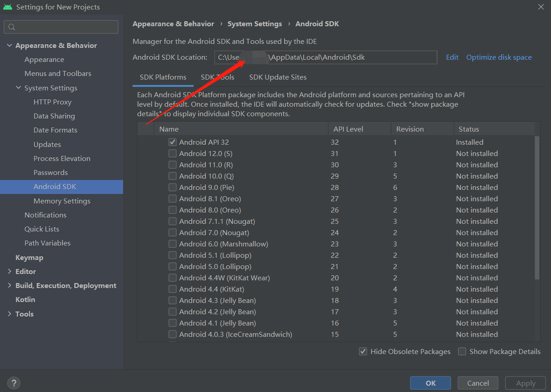The height and width of the screenshot is (392, 551).
Task: Expand the Build, Execution, Deployment section
Action: pos(9,285)
